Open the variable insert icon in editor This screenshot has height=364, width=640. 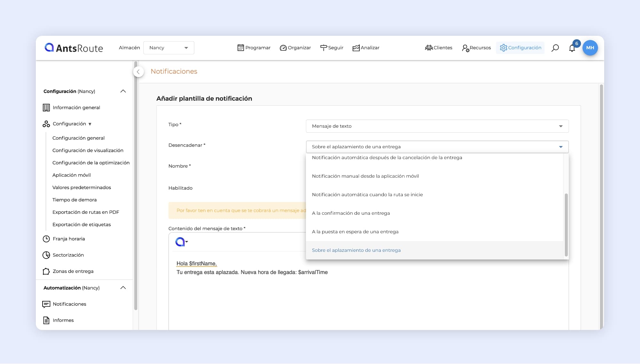pyautogui.click(x=181, y=242)
